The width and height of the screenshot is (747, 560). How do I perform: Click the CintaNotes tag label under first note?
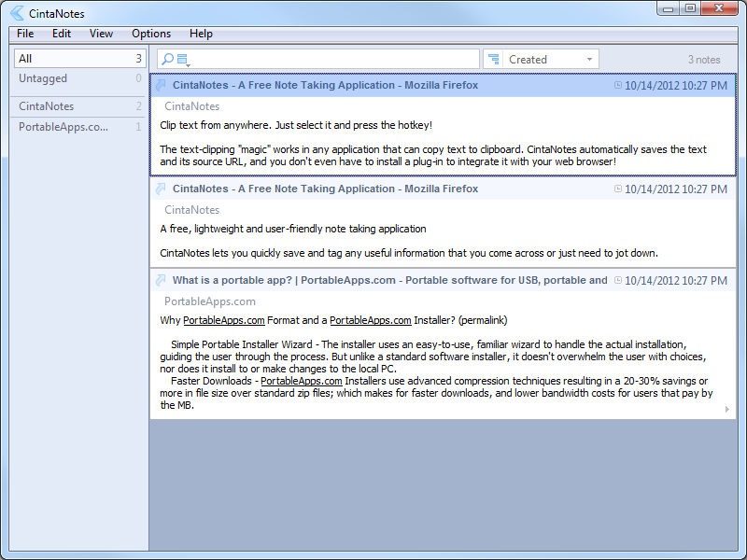(192, 106)
